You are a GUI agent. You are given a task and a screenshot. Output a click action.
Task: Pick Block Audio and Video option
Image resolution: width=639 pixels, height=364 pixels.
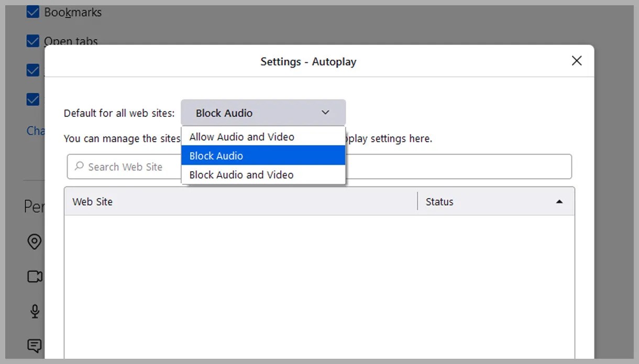pyautogui.click(x=241, y=174)
